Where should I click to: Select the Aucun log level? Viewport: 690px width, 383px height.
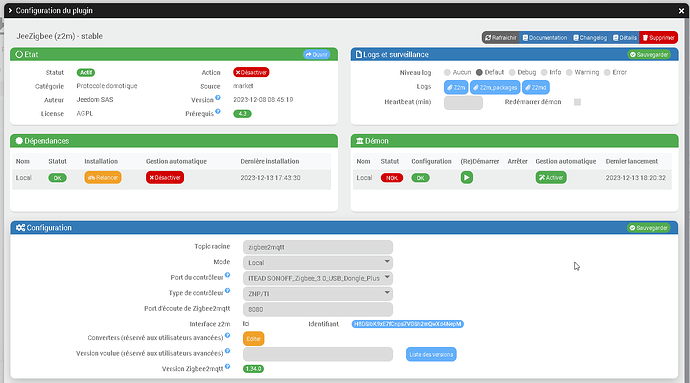(x=447, y=72)
